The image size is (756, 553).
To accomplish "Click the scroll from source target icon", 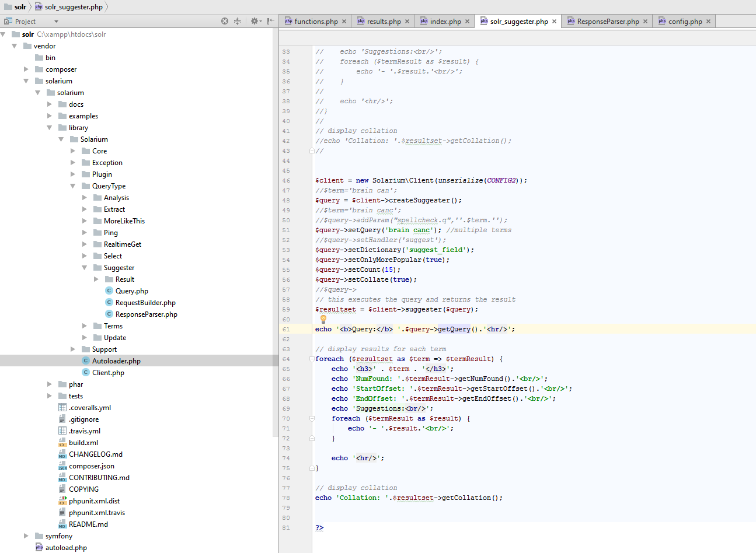I will (225, 21).
